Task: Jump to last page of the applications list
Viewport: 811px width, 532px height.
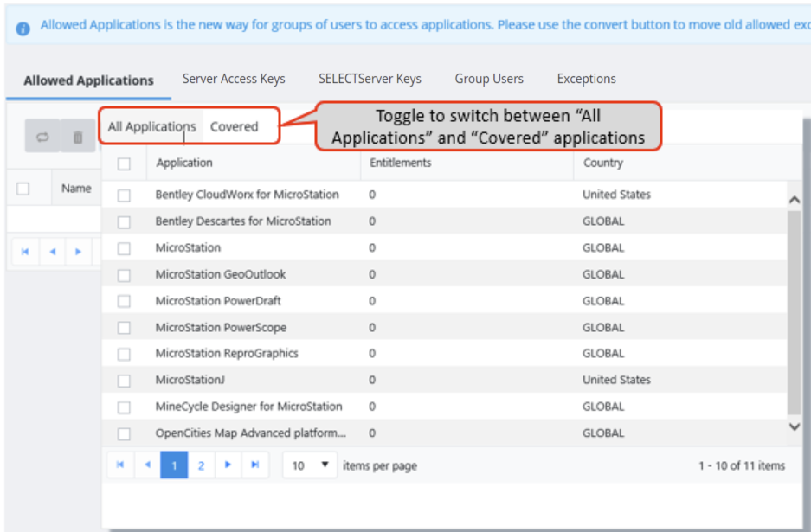Action: pos(255,465)
